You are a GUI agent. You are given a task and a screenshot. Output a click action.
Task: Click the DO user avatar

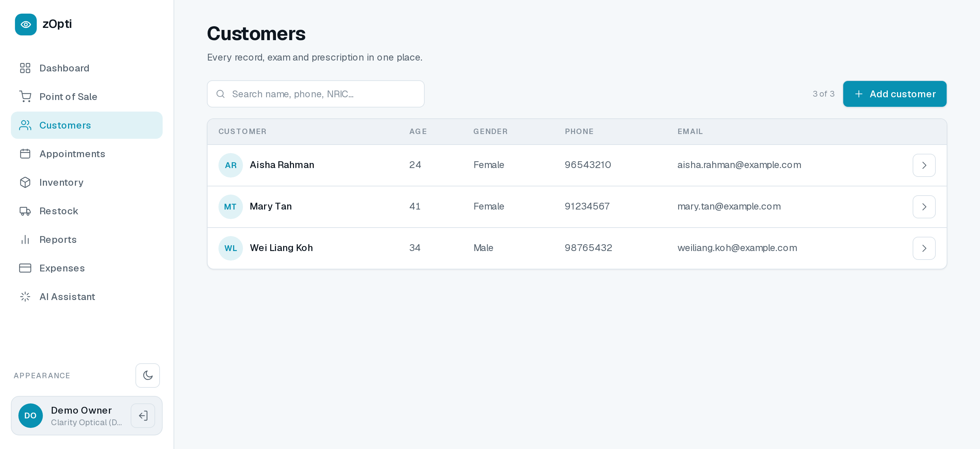point(30,416)
